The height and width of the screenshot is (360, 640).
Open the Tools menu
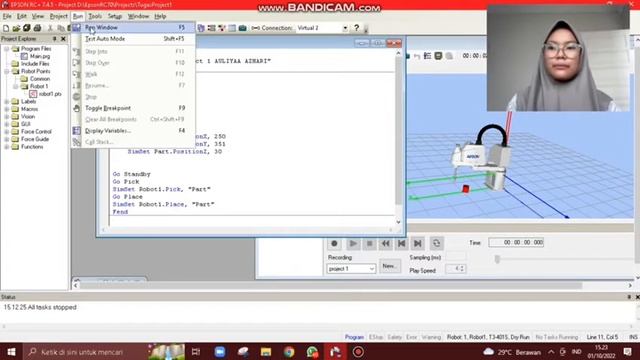click(x=95, y=16)
